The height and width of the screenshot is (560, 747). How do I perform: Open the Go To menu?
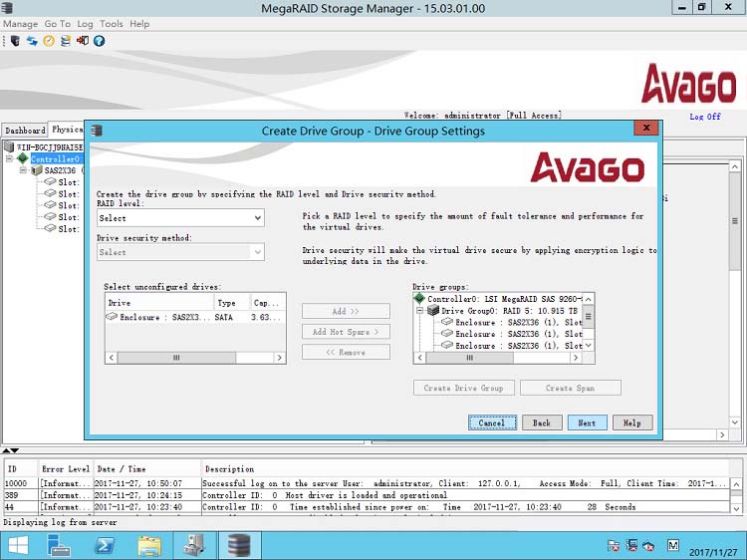(x=57, y=24)
